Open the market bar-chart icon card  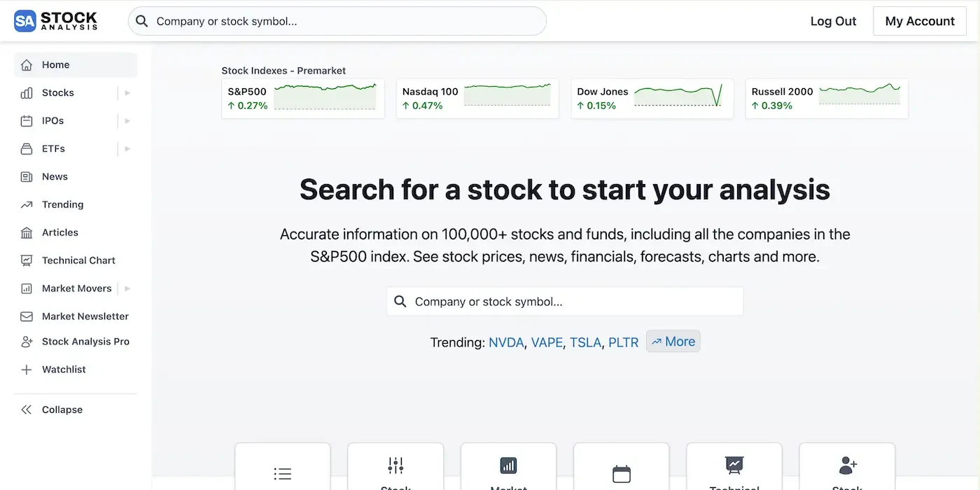coord(508,466)
